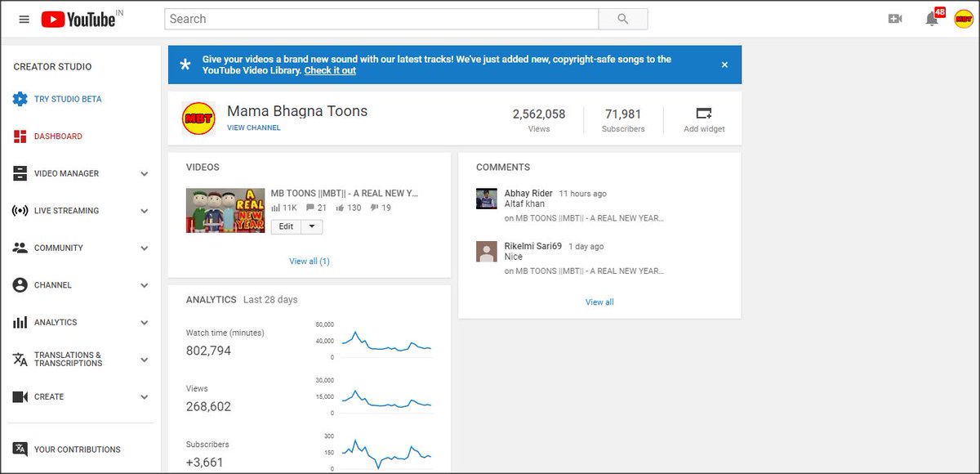Viewport: 980px width, 474px height.
Task: Click the 2,562,058 Views count
Action: pyautogui.click(x=539, y=114)
